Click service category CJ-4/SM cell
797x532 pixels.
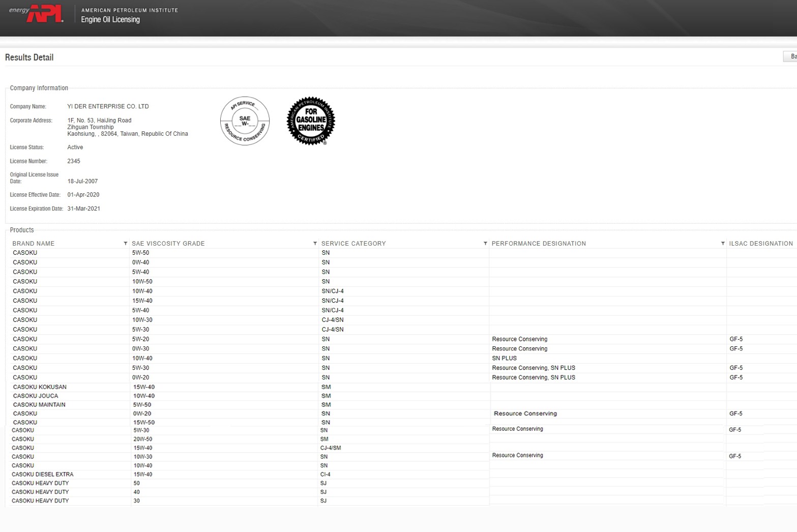coord(331,448)
